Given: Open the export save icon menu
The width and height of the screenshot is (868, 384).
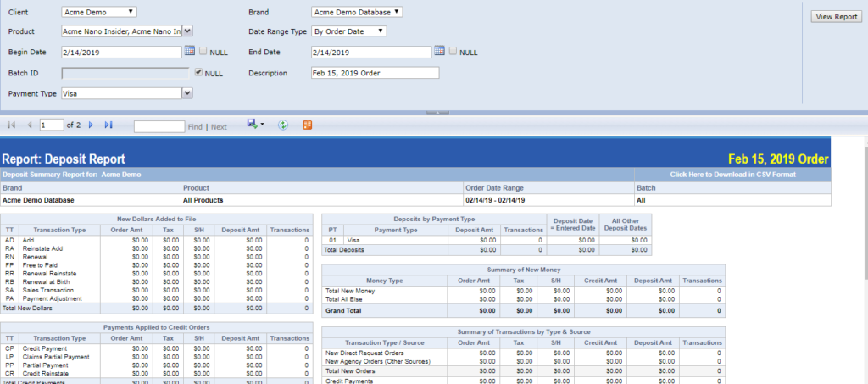Looking at the screenshot, I should click(255, 125).
